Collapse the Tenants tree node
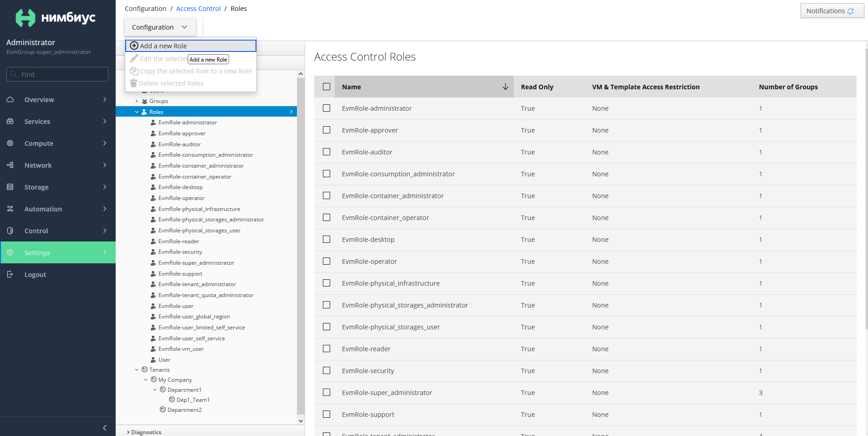This screenshot has height=436, width=868. (136, 369)
